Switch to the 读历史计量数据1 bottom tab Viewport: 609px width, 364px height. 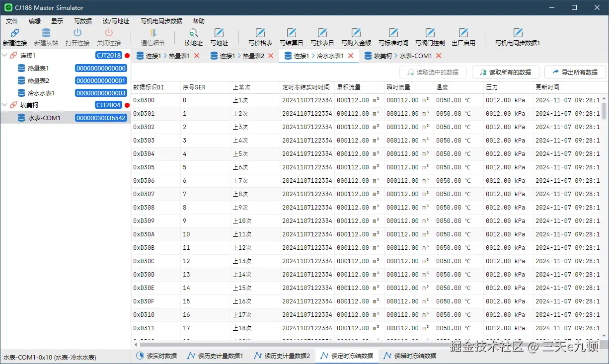(x=214, y=356)
